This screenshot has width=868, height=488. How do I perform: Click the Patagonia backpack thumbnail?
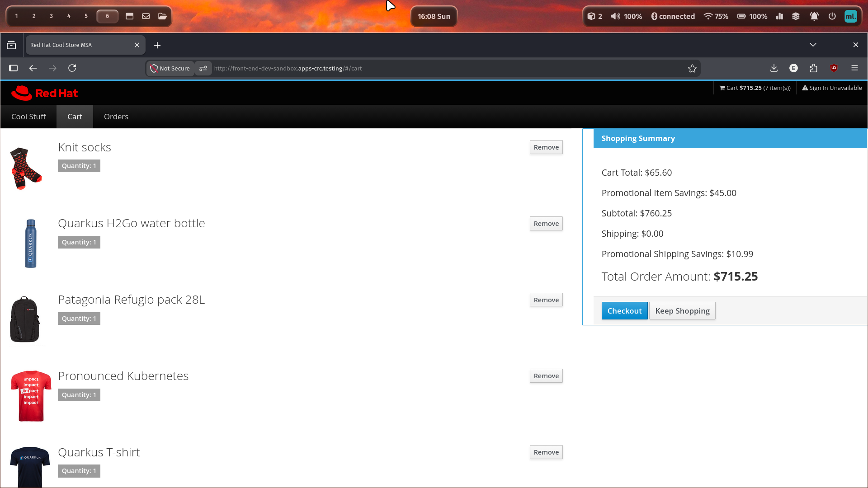click(25, 319)
